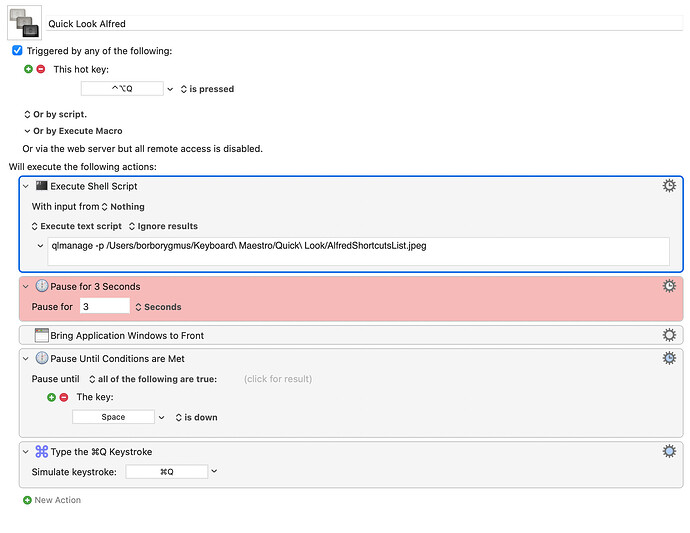Select the 'Pause for 3 Seconds' action title

point(95,287)
